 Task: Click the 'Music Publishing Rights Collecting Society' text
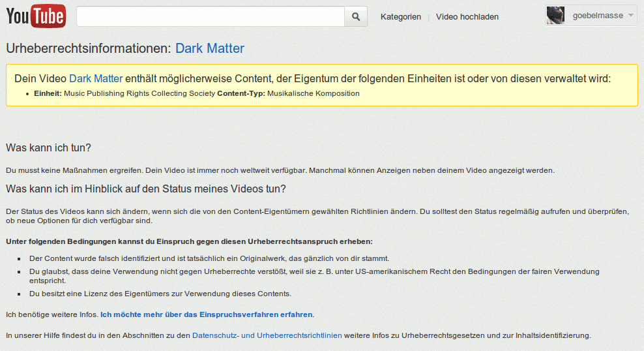139,93
